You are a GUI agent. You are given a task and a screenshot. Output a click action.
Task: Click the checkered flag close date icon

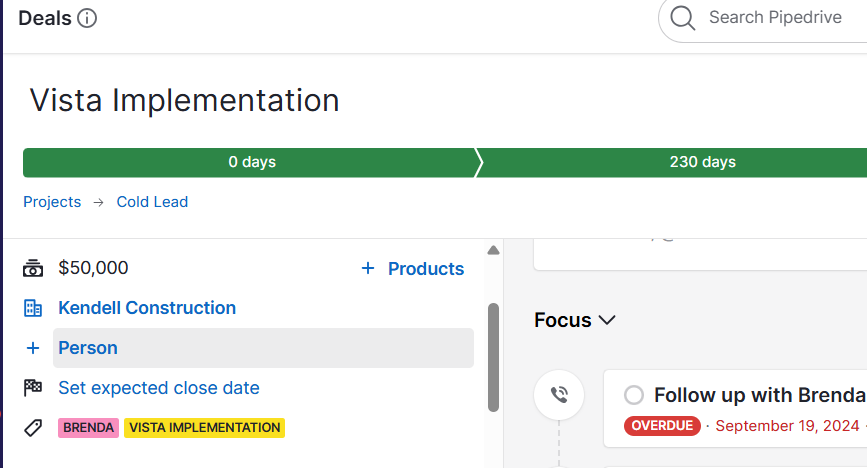[33, 388]
